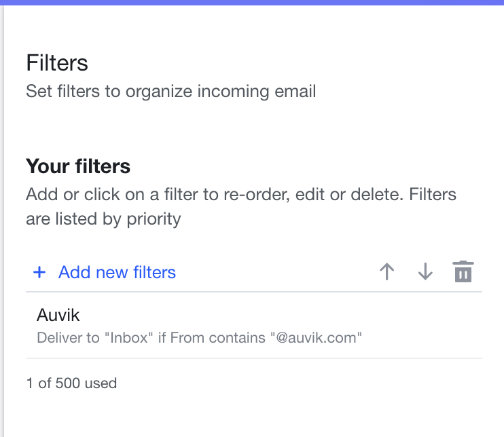Lower Auvik priority with the downward arrow
Viewport: 504px width, 437px height.
[425, 271]
